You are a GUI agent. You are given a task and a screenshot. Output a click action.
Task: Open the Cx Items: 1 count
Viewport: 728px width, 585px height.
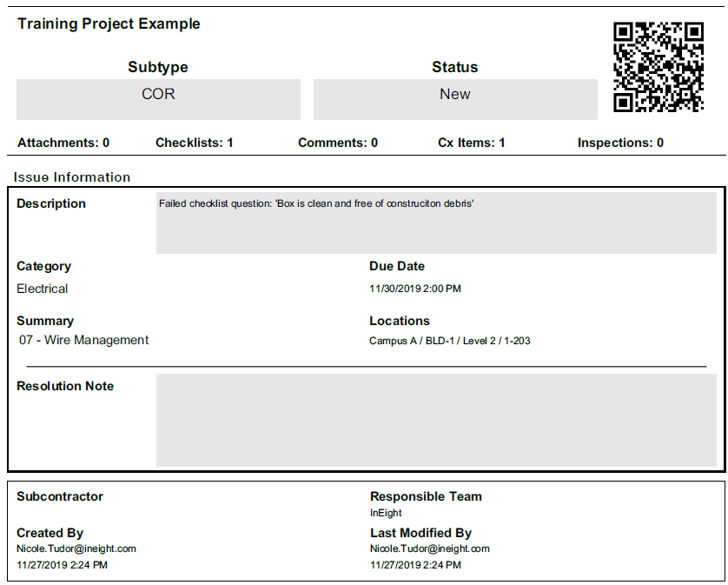point(471,143)
